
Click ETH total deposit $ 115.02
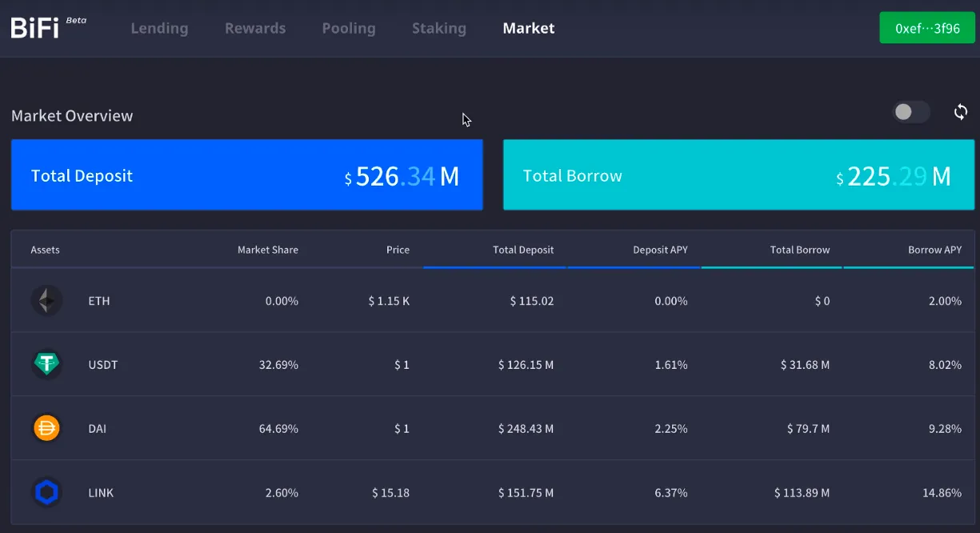pos(532,301)
